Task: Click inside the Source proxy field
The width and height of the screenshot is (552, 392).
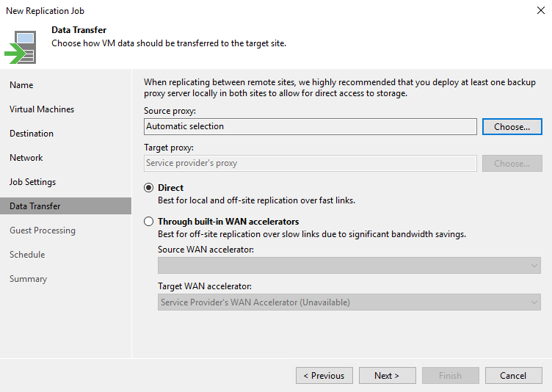Action: tap(310, 126)
